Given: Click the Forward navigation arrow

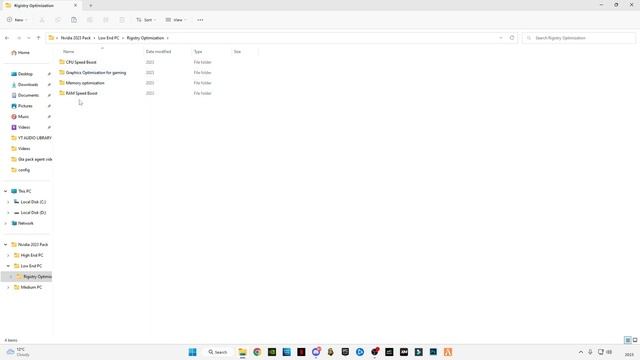Looking at the screenshot, I should 19,38.
